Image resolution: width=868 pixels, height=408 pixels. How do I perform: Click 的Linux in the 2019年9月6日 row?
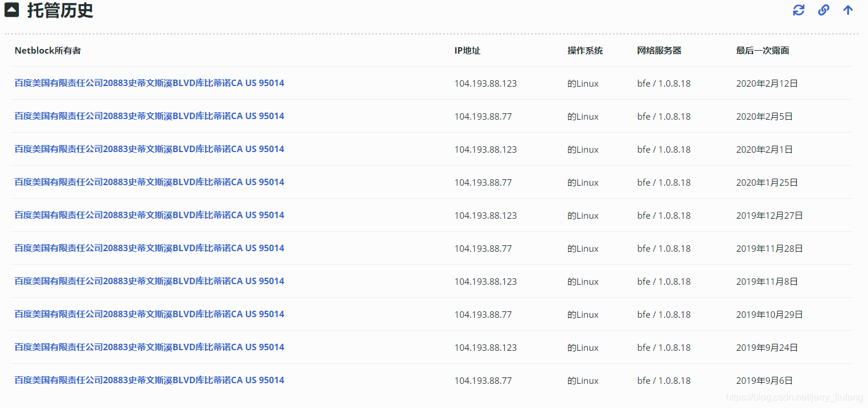tap(583, 381)
